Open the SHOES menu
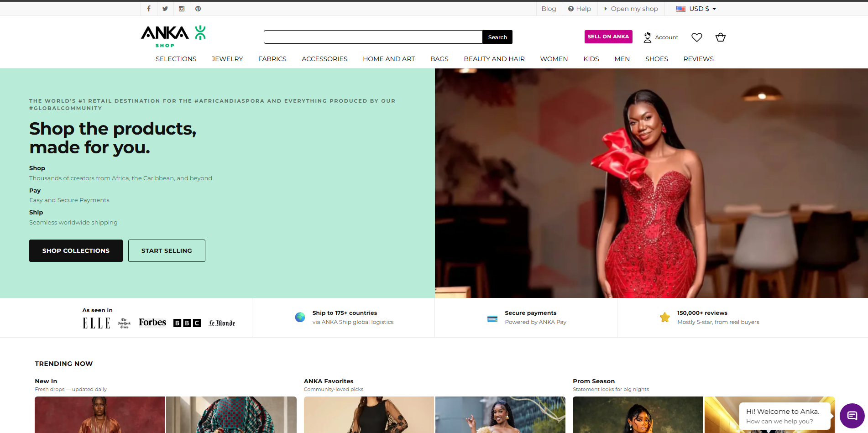Screen dimensions: 868x433 click(x=657, y=59)
